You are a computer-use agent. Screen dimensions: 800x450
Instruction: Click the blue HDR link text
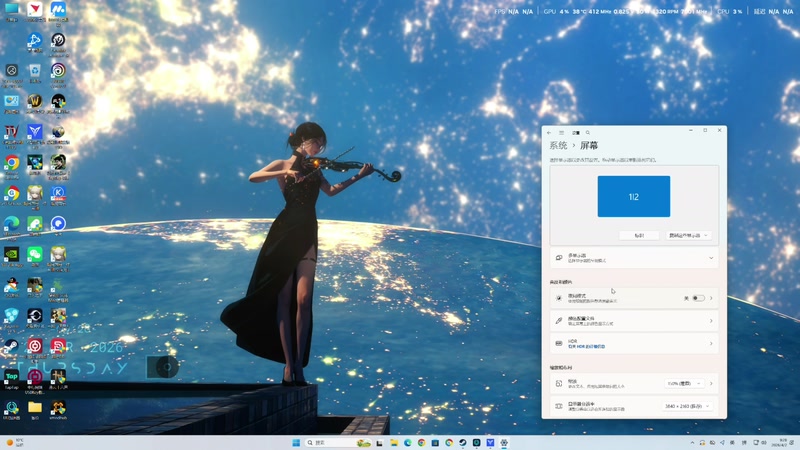click(587, 346)
